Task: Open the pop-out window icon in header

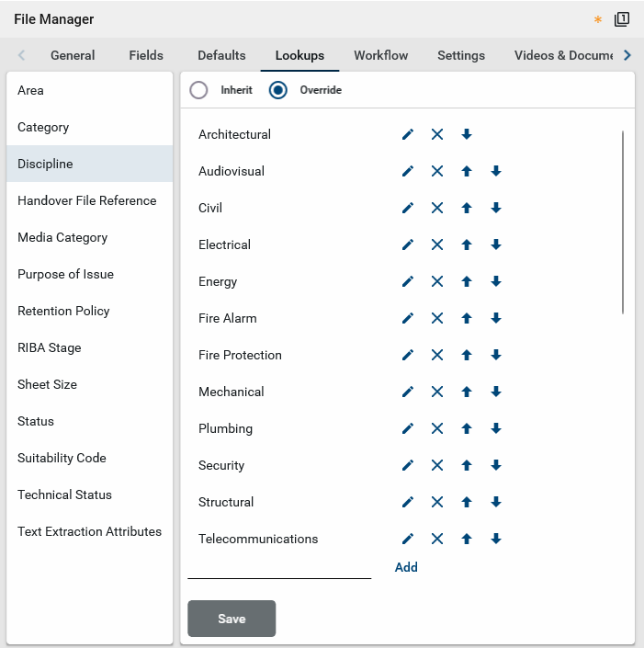Action: tap(622, 19)
